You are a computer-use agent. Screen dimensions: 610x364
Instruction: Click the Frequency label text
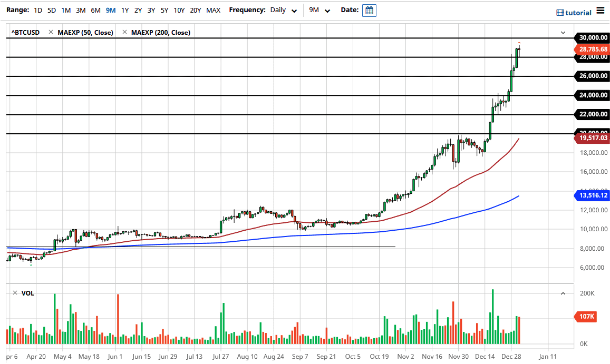click(247, 10)
